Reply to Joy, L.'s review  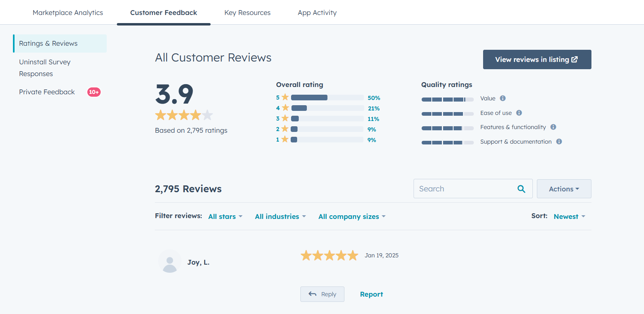(x=322, y=294)
